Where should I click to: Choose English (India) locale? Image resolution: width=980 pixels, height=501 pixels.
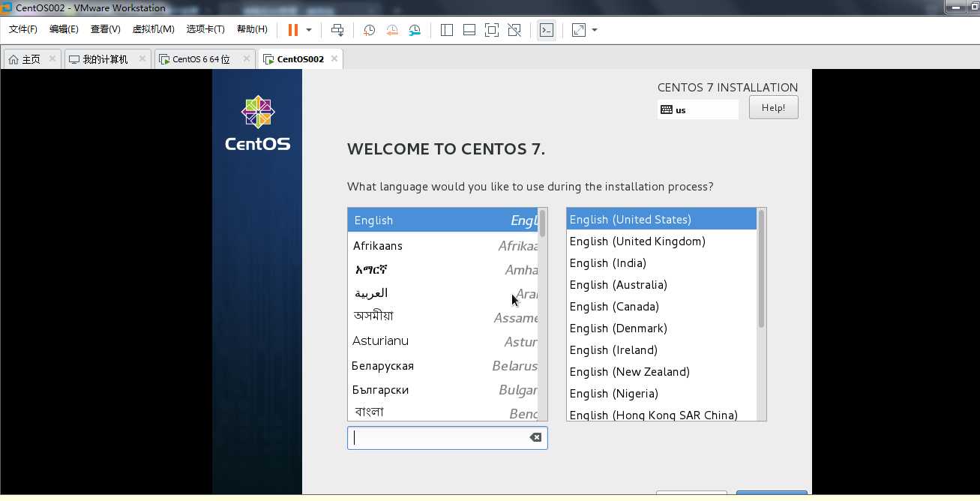coord(661,262)
